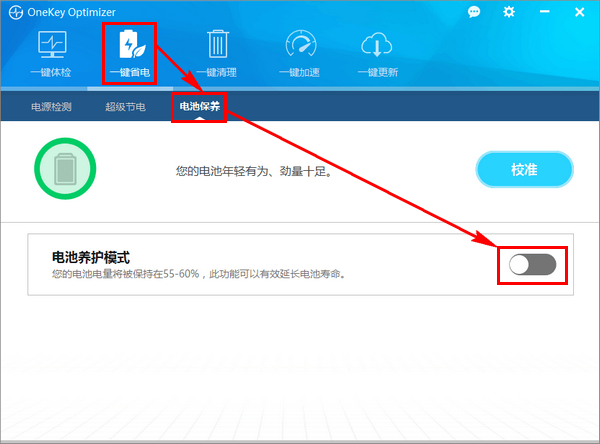This screenshot has height=444, width=600.
Task: Click the 校准 calibrate button
Action: [524, 169]
